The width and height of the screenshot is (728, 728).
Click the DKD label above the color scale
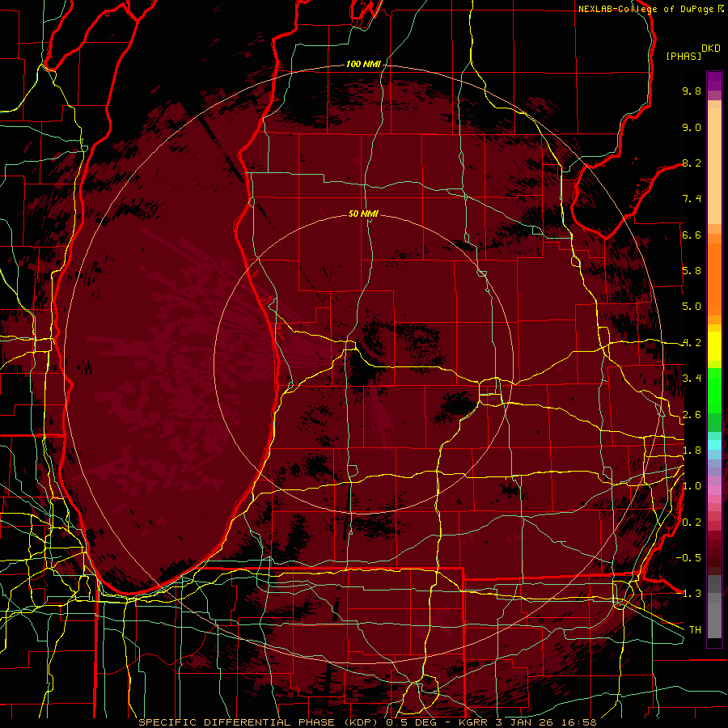point(711,49)
